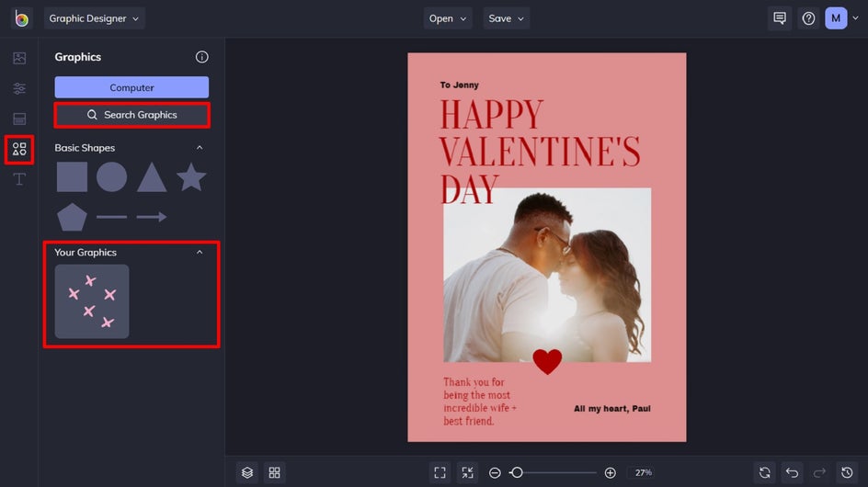Click the reset refresh icon

pos(764,472)
